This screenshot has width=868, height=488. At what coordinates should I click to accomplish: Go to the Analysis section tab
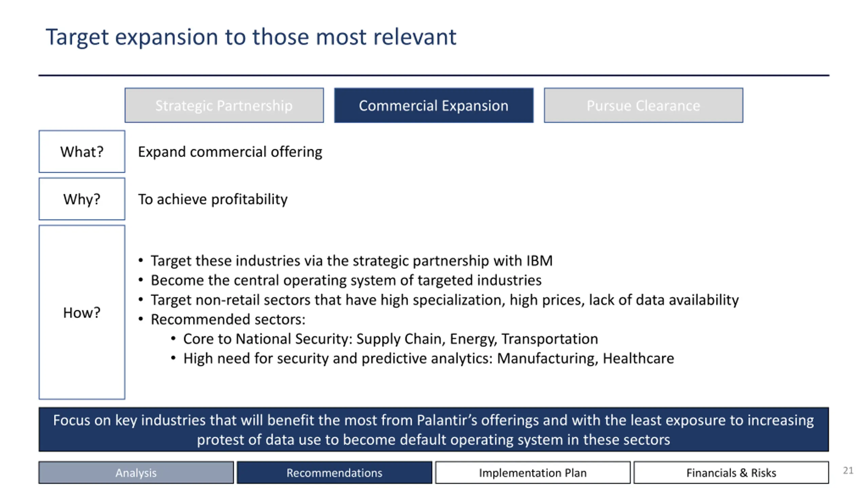tap(136, 472)
